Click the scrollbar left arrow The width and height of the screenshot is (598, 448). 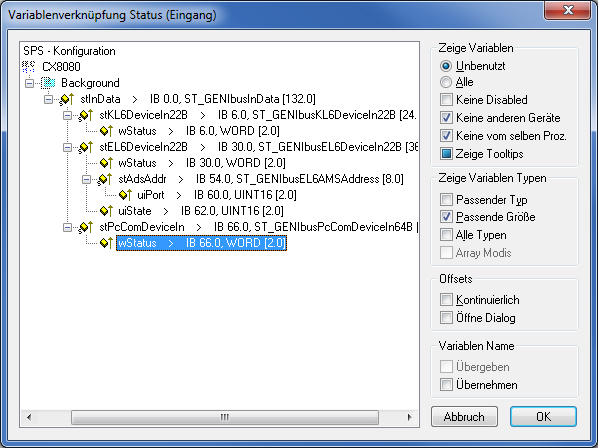point(29,417)
